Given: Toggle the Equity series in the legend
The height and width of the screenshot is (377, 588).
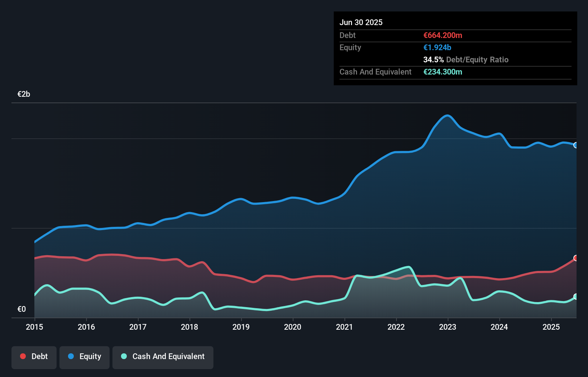Looking at the screenshot, I should click(85, 357).
